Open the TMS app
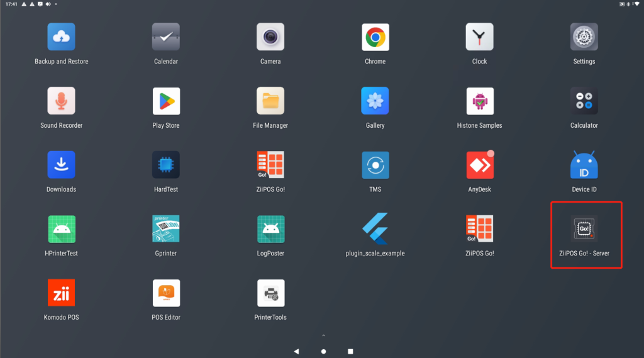644x358 pixels. (x=375, y=165)
